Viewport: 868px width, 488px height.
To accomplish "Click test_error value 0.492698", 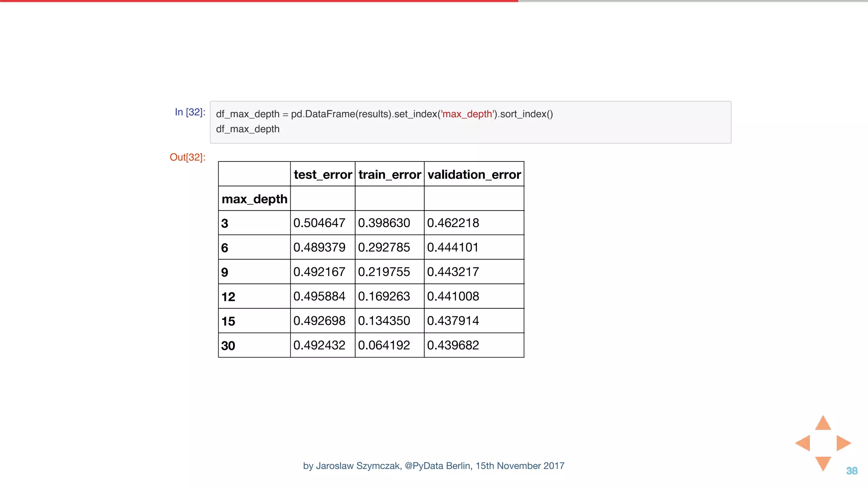I will click(x=319, y=321).
